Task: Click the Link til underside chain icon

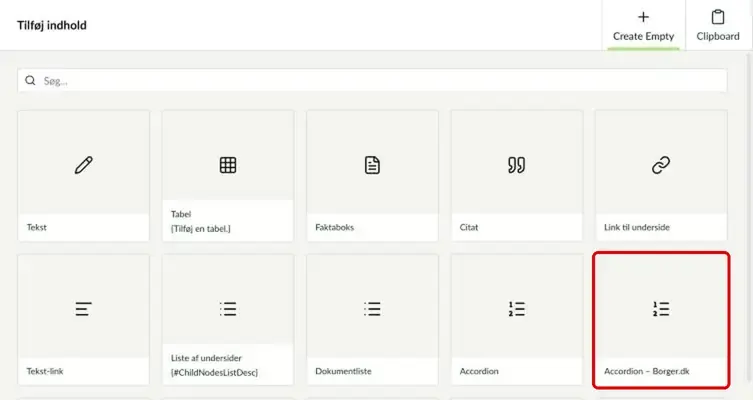Action: (x=661, y=165)
